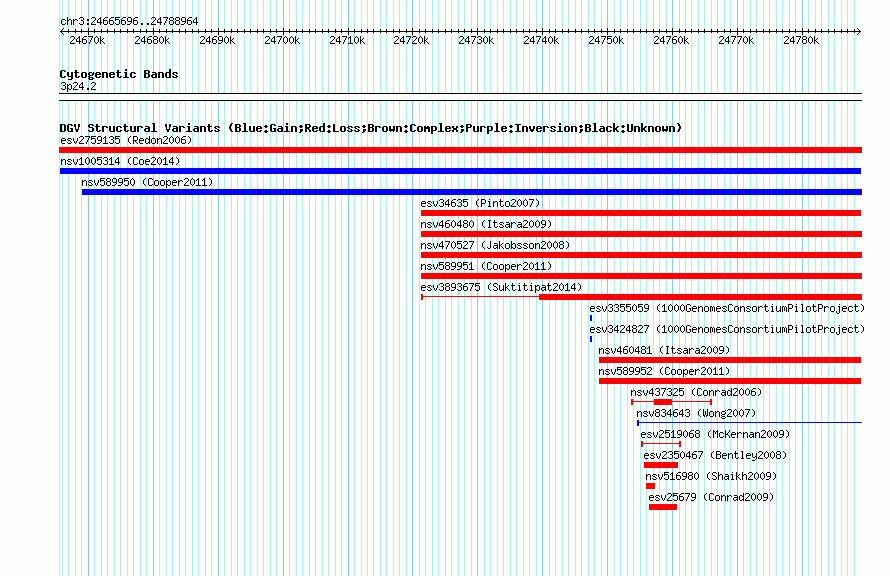This screenshot has height=576, width=890.
Task: Open esv2519068 (McKernan2009) label
Action: (x=715, y=434)
